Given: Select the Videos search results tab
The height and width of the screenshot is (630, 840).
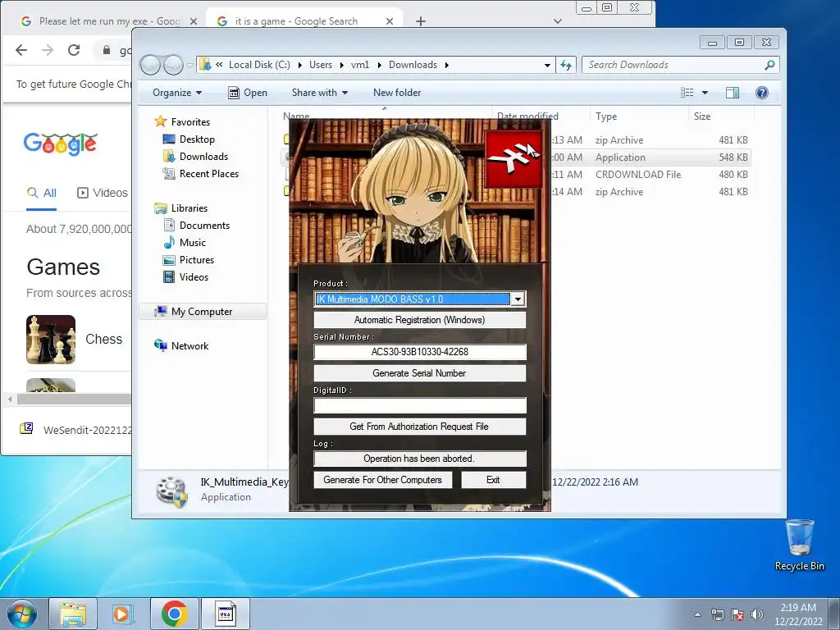Looking at the screenshot, I should tap(103, 194).
